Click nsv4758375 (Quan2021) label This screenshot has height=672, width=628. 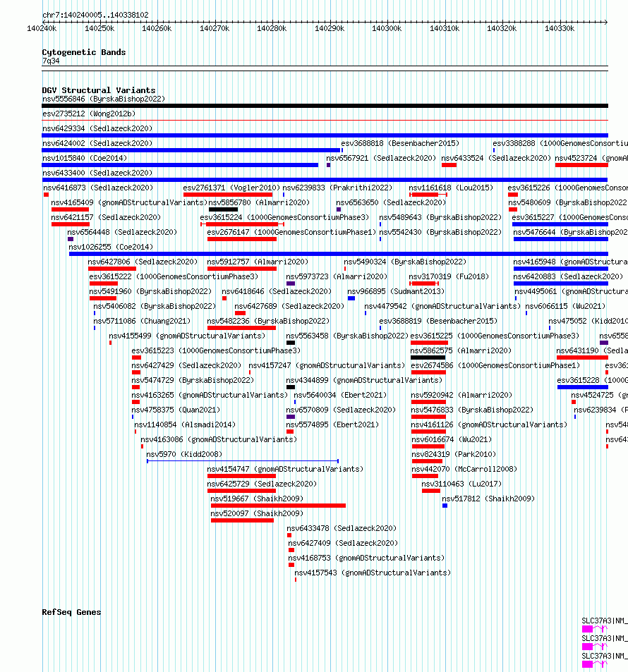click(x=176, y=410)
